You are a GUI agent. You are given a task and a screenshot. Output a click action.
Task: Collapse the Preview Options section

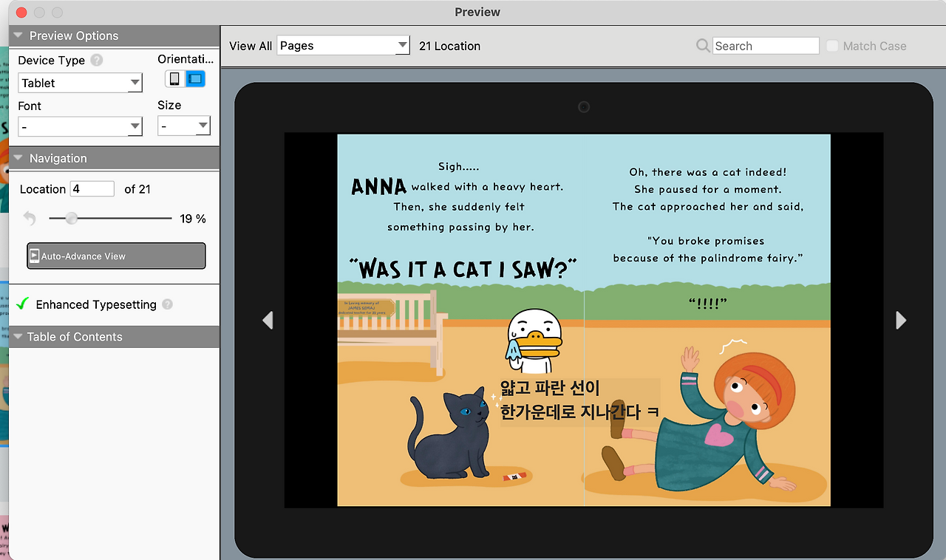tap(18, 35)
